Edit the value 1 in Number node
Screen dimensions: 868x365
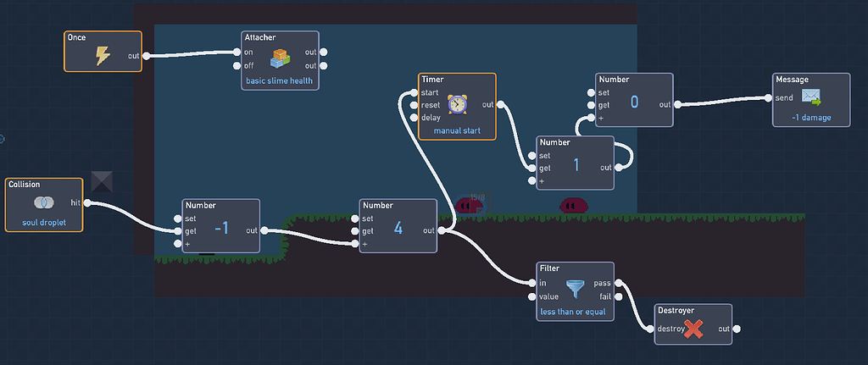pyautogui.click(x=576, y=165)
